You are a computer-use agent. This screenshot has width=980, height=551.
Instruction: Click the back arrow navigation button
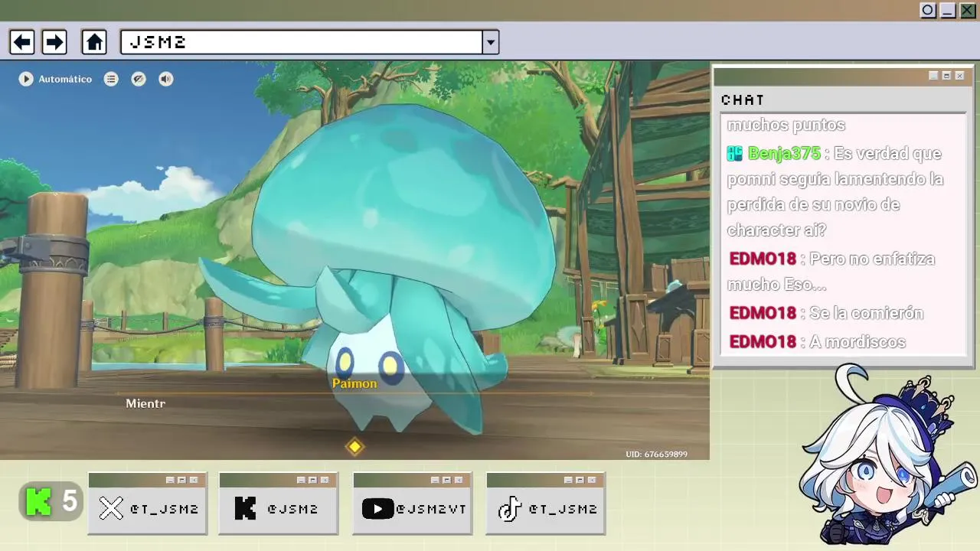tap(22, 42)
